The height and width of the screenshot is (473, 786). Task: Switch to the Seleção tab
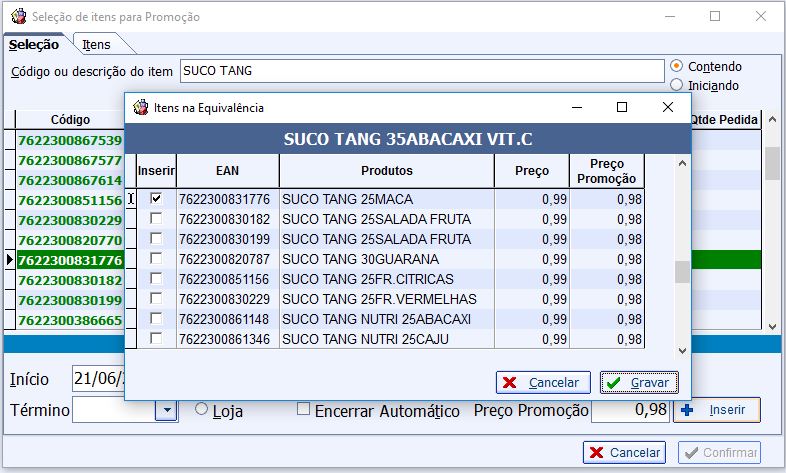click(x=34, y=45)
